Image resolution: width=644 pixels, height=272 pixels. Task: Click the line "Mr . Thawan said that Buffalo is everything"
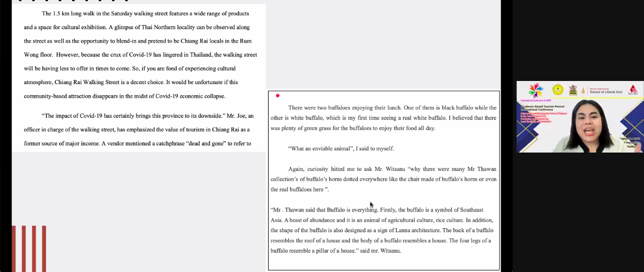[x=377, y=210]
